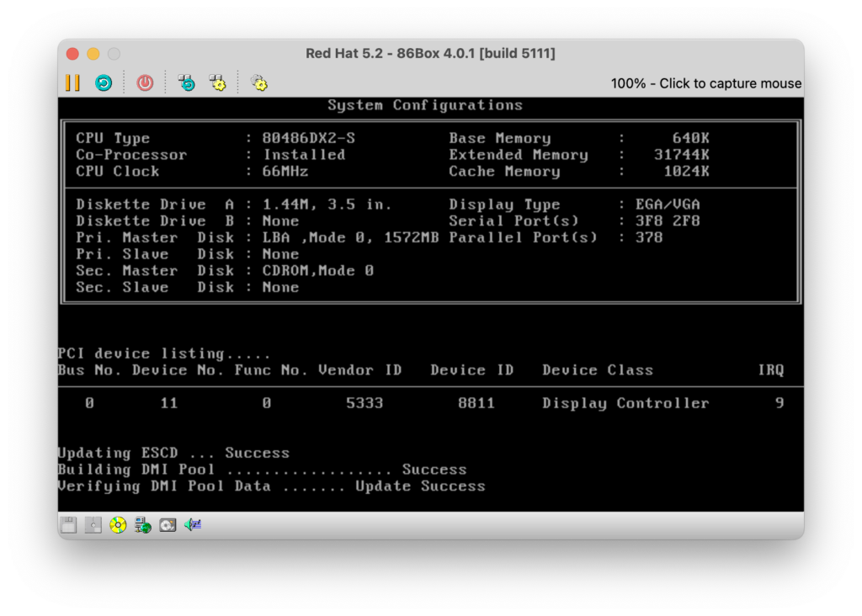Click the Serial Port(s) value '3F8 2F8'
Screen dimensions: 862x616
668,221
